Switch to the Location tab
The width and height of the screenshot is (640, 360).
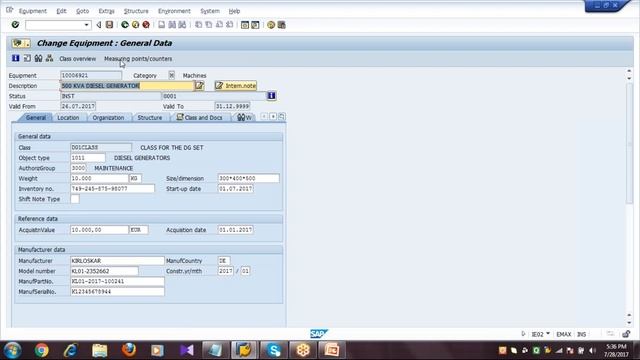(68, 118)
